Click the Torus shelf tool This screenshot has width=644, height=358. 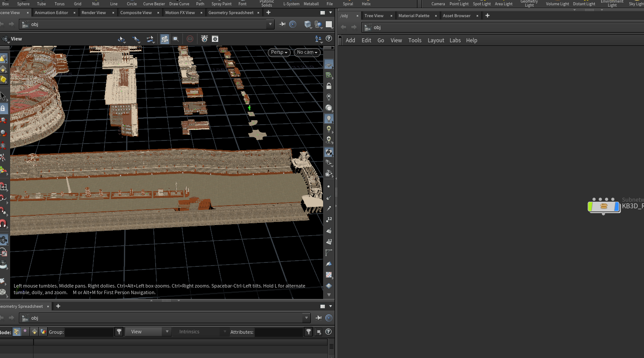[x=60, y=4]
